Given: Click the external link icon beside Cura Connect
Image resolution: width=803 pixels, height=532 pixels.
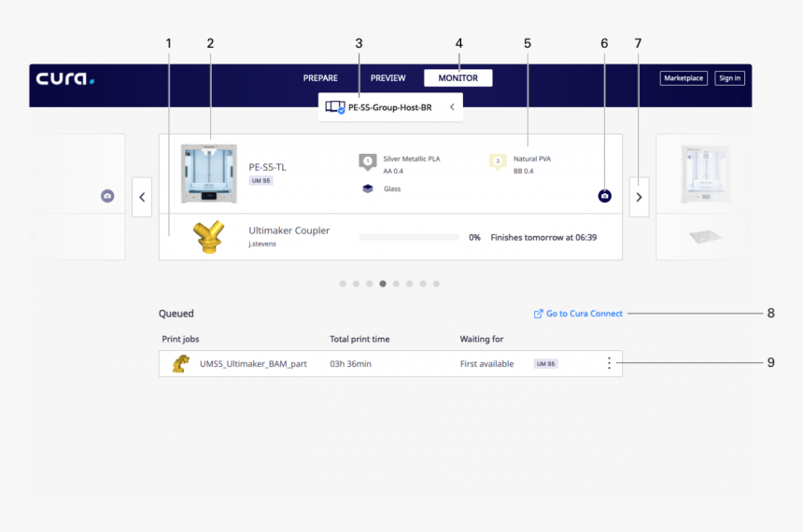Looking at the screenshot, I should 538,314.
